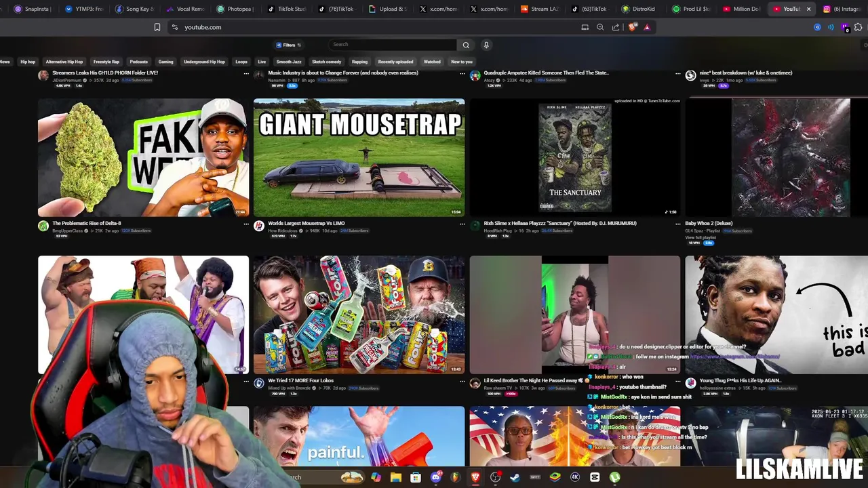Open Discord from the taskbar

coord(436,477)
